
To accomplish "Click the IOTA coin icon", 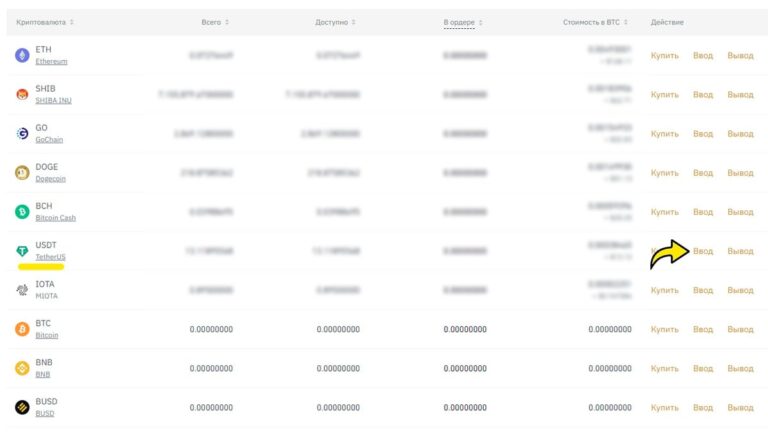I will tap(22, 290).
